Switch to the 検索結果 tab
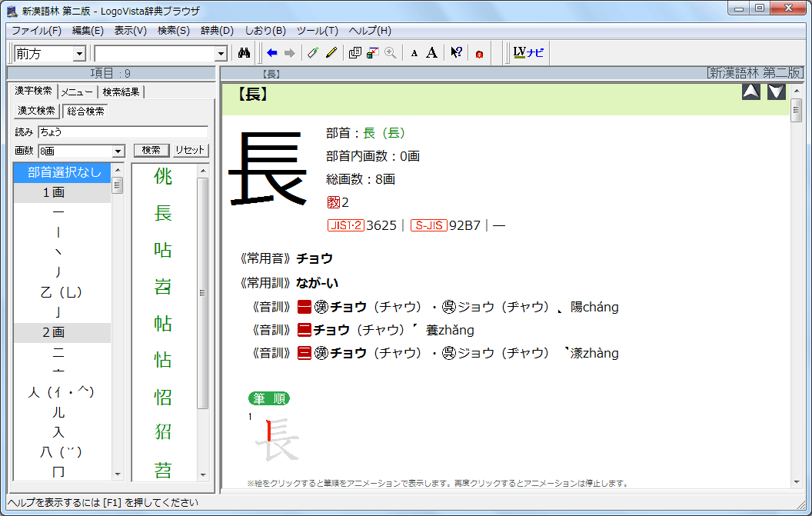This screenshot has width=812, height=516. point(121,92)
